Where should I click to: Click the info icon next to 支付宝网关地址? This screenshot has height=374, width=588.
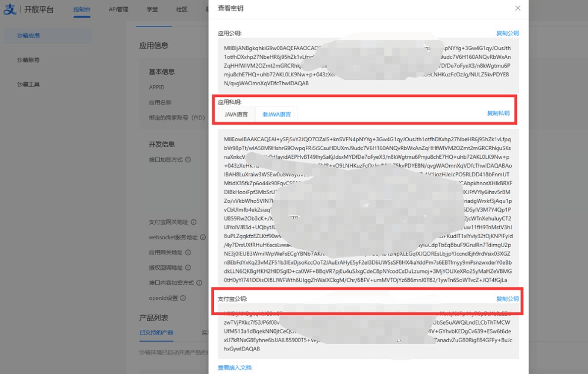(x=193, y=222)
